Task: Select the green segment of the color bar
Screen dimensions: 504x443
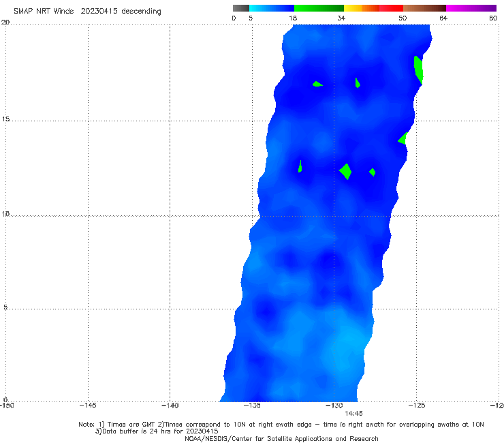Action: (x=319, y=8)
